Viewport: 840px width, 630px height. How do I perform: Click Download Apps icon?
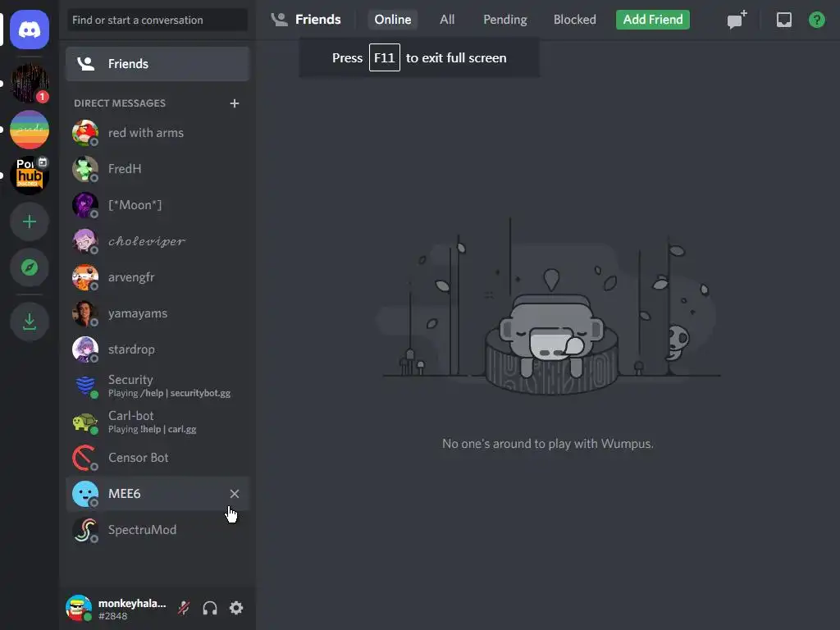pos(30,322)
